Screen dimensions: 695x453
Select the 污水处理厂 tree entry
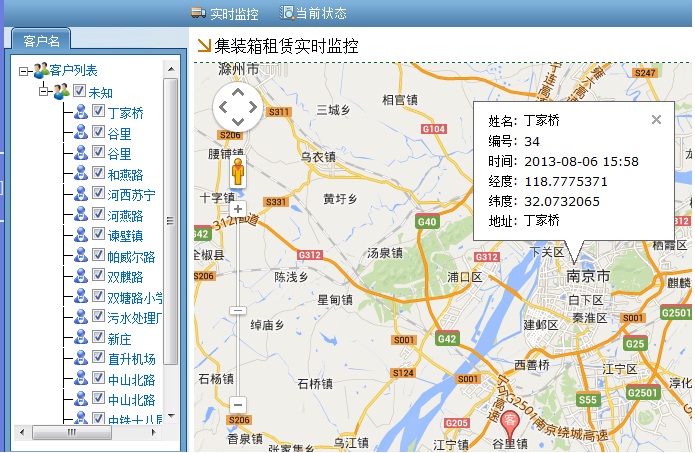point(135,318)
